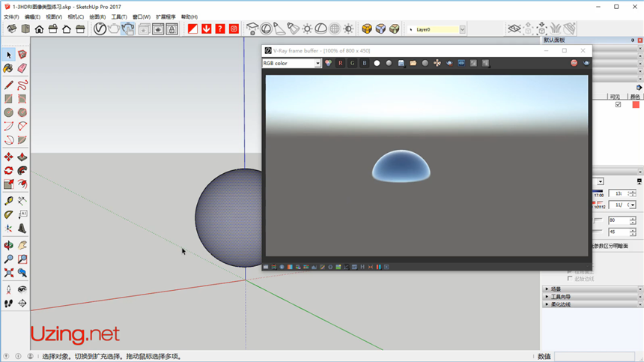Image resolution: width=644 pixels, height=362 pixels.
Task: Select the Pencil line tool
Action: [8, 85]
